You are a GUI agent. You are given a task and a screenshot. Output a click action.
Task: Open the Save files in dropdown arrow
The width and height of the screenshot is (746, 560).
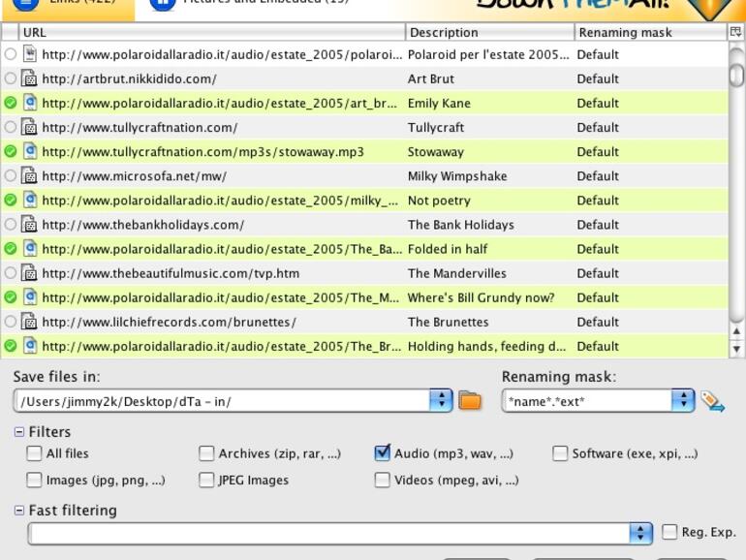click(441, 400)
